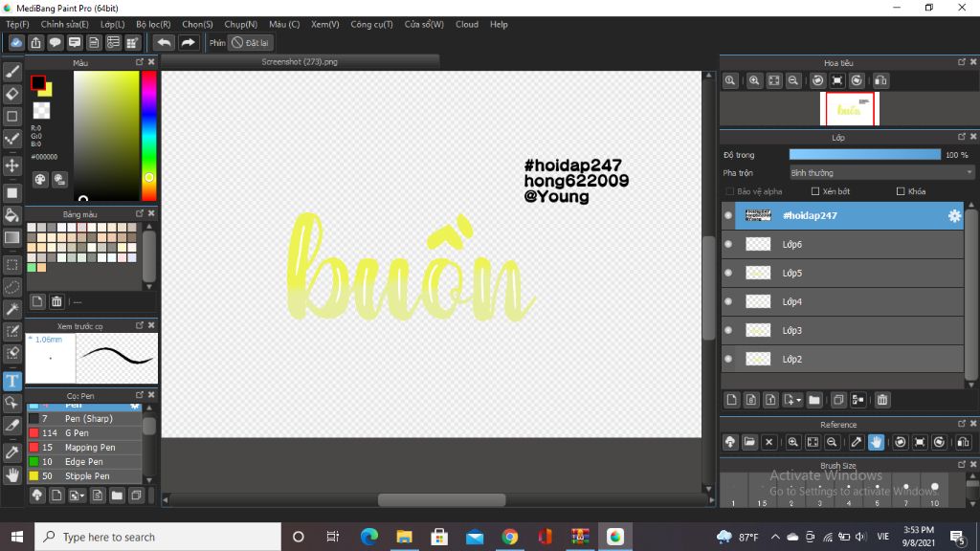Select the Edge Pen brush
This screenshot has width=980, height=551.
tap(84, 462)
